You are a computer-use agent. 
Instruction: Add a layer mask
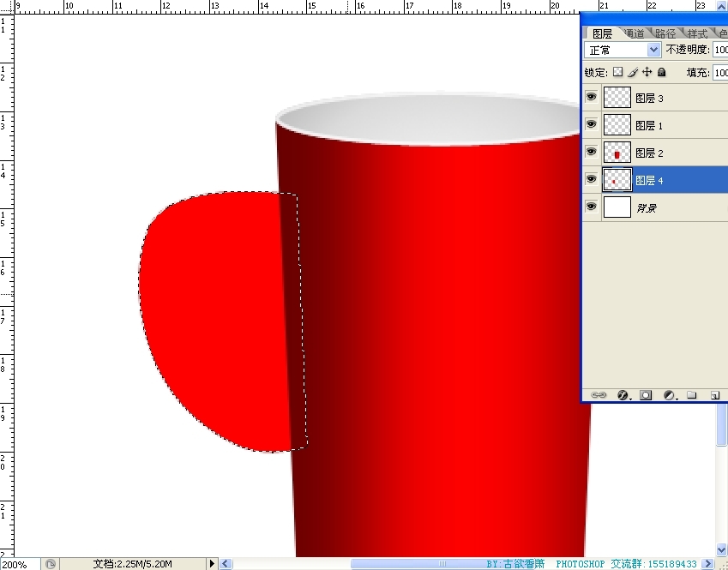pyautogui.click(x=646, y=395)
